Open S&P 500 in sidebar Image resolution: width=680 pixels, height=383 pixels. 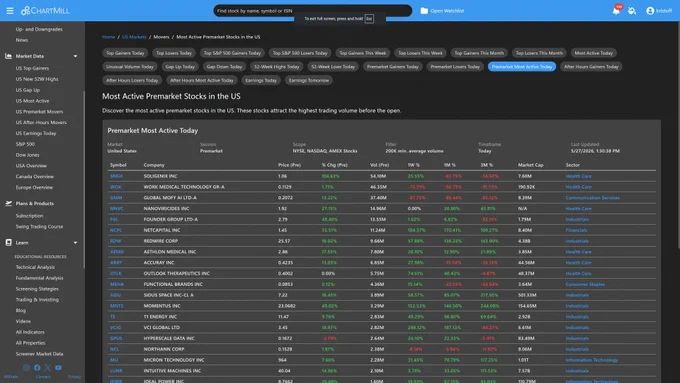click(25, 144)
